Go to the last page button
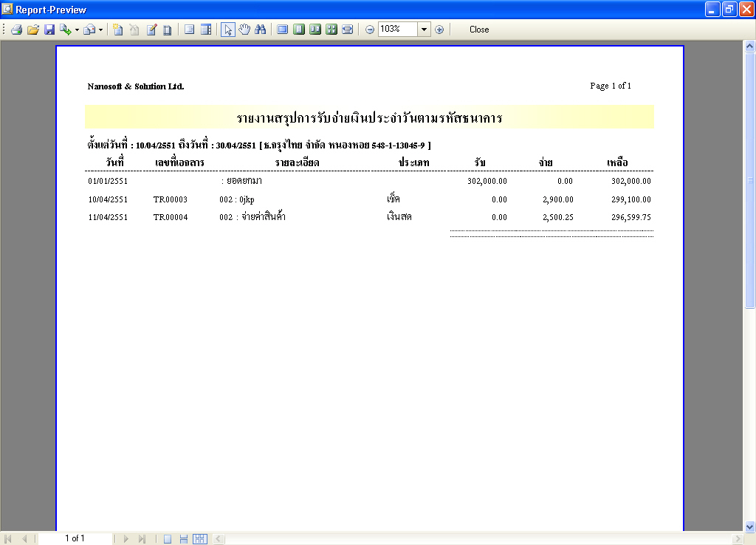756x545 pixels. click(x=142, y=539)
